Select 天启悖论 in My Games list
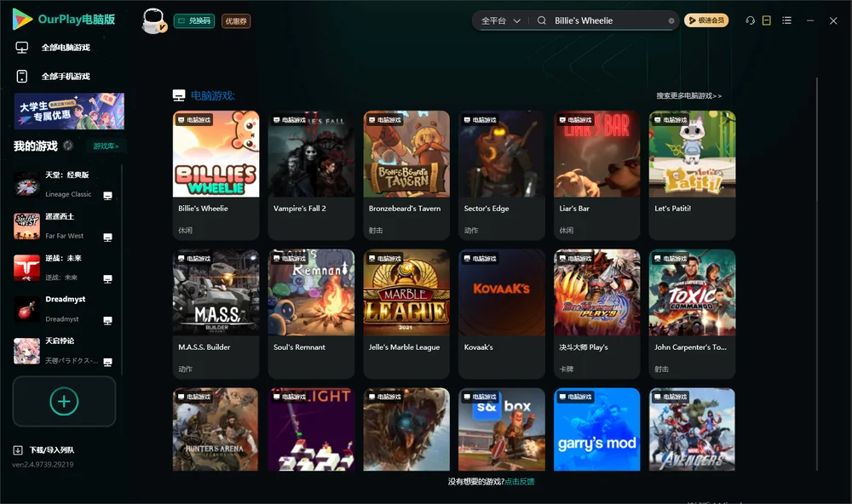852x504 pixels. tap(63, 350)
